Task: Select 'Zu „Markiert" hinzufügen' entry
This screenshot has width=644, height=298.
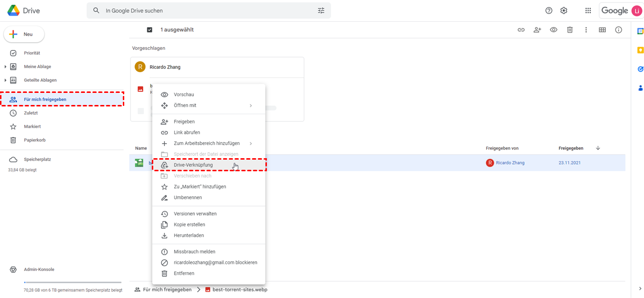Action: tap(208, 187)
